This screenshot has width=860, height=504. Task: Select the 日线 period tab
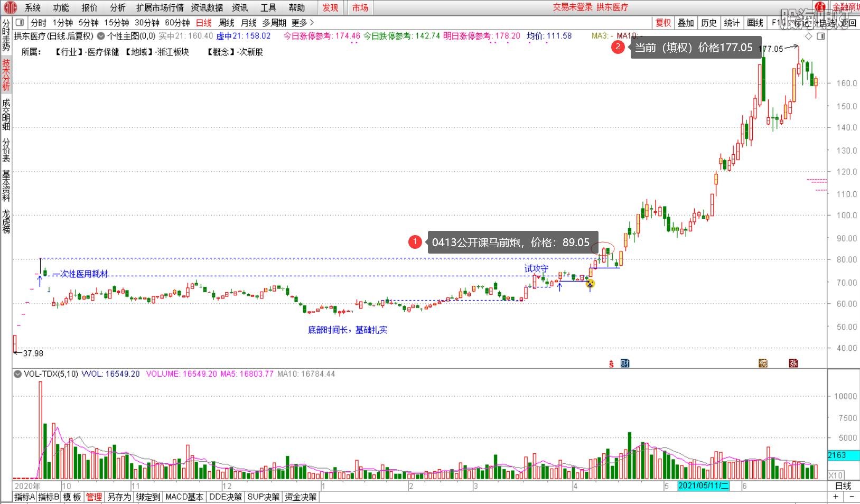click(204, 23)
